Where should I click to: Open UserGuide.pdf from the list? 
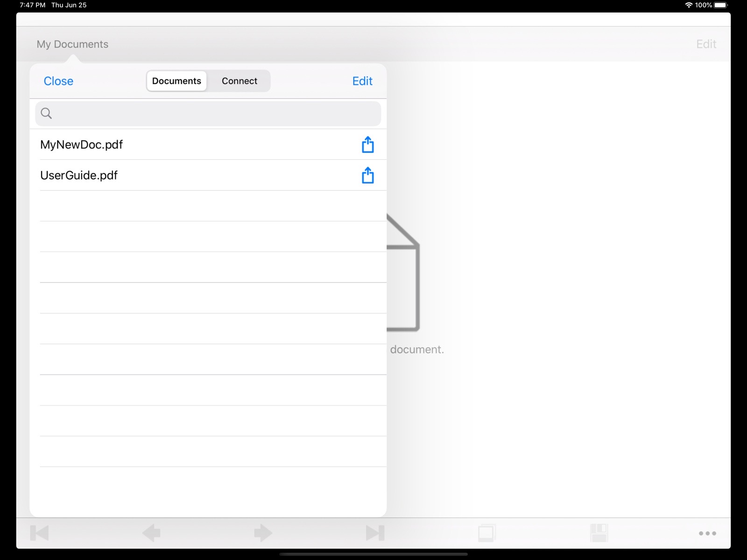tap(79, 176)
